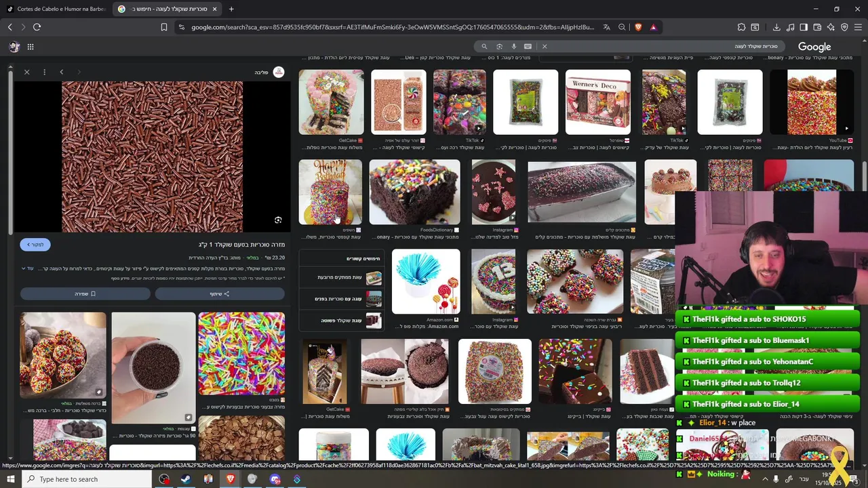Open Google Lens on the preview image
This screenshot has height=488, width=868.
278,220
